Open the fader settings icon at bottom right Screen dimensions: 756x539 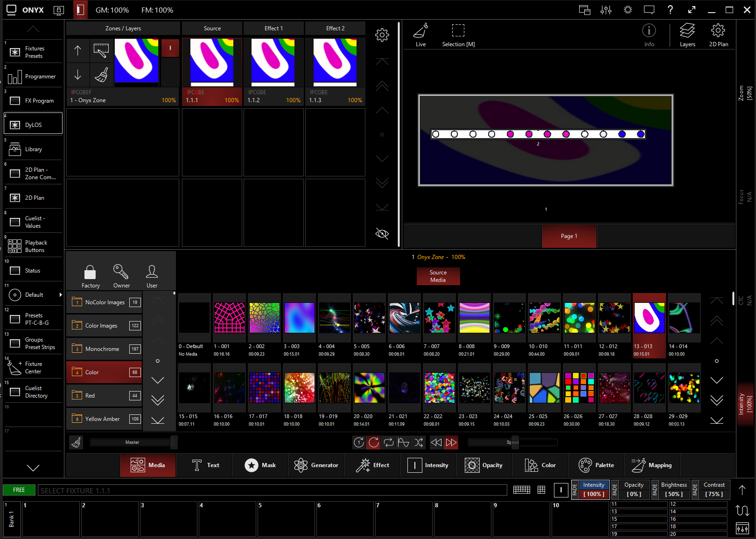click(x=742, y=529)
